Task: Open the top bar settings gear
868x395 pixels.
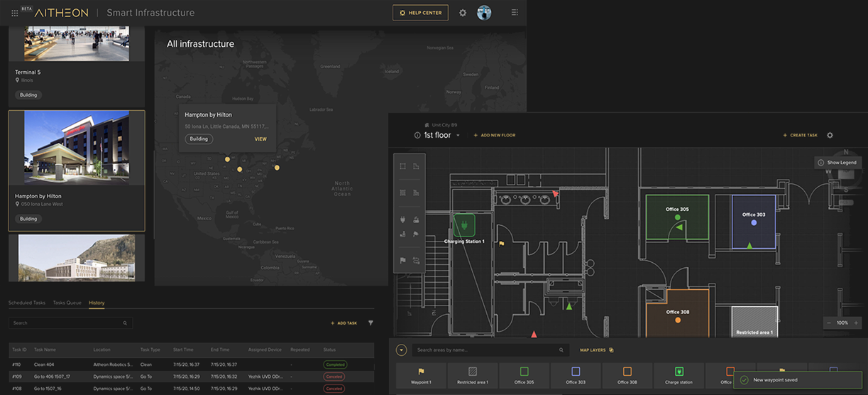Action: 463,13
